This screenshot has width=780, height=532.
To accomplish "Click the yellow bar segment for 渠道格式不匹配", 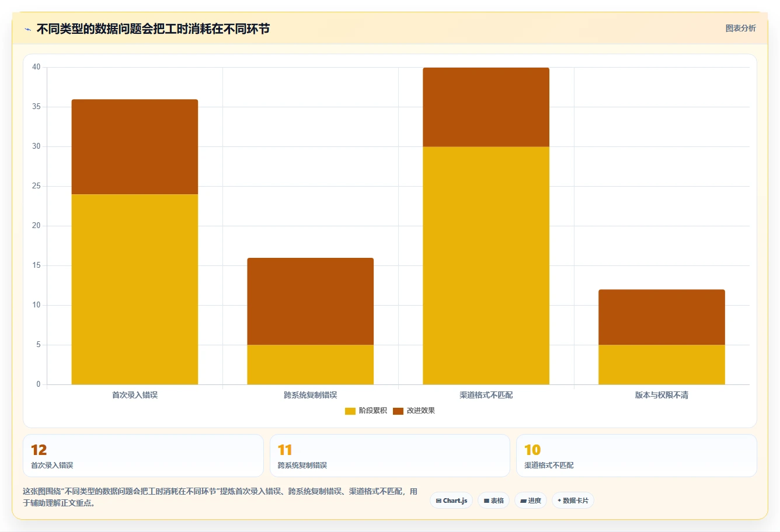I will tap(486, 265).
